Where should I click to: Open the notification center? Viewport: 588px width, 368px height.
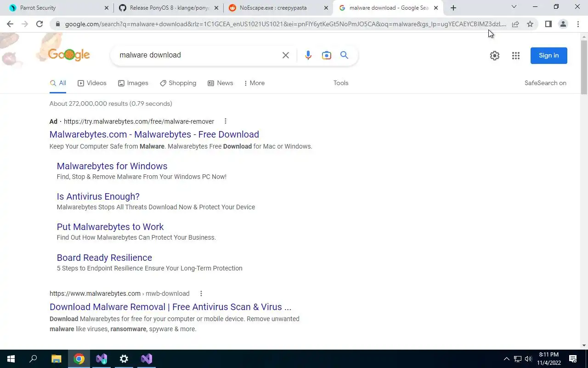[x=573, y=359]
